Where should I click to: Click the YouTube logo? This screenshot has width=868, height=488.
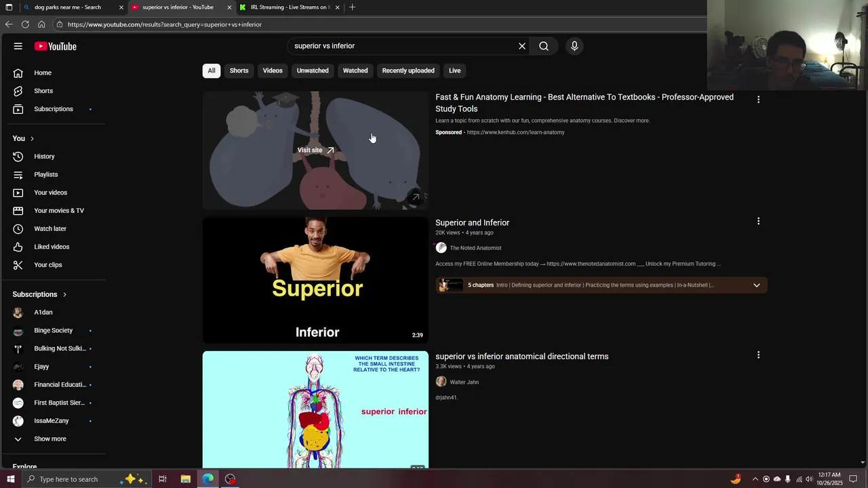point(56,46)
